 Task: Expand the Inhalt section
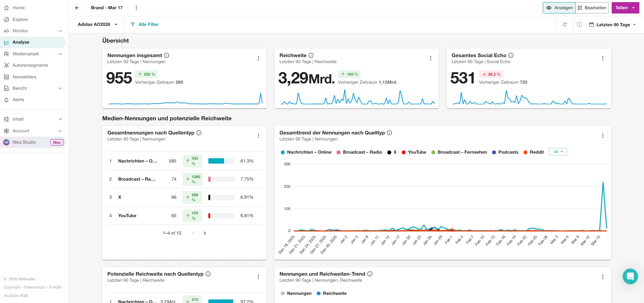tap(60, 119)
